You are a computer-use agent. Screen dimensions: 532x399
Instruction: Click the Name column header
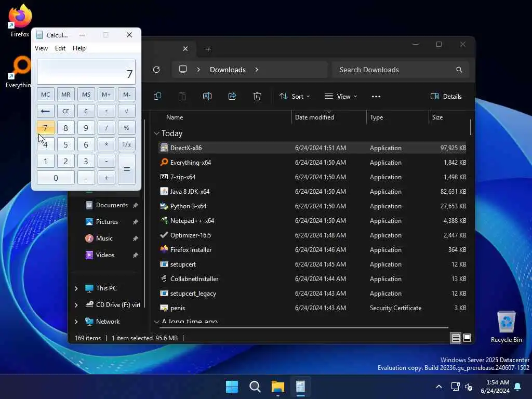pyautogui.click(x=175, y=117)
